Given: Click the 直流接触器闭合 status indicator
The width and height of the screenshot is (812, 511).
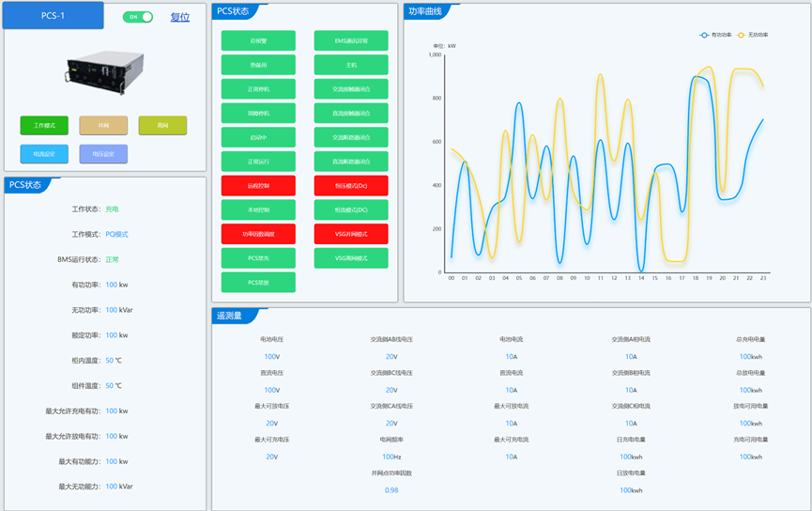Looking at the screenshot, I should pos(351,113).
